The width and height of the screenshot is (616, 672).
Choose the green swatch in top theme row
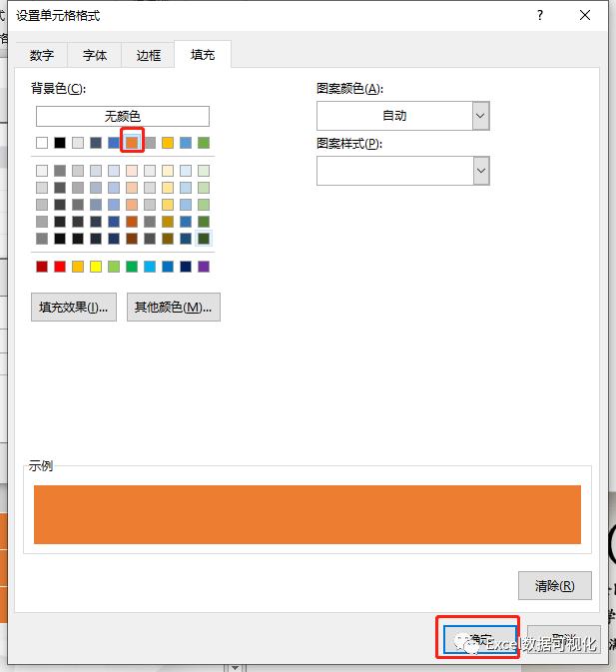pos(204,143)
